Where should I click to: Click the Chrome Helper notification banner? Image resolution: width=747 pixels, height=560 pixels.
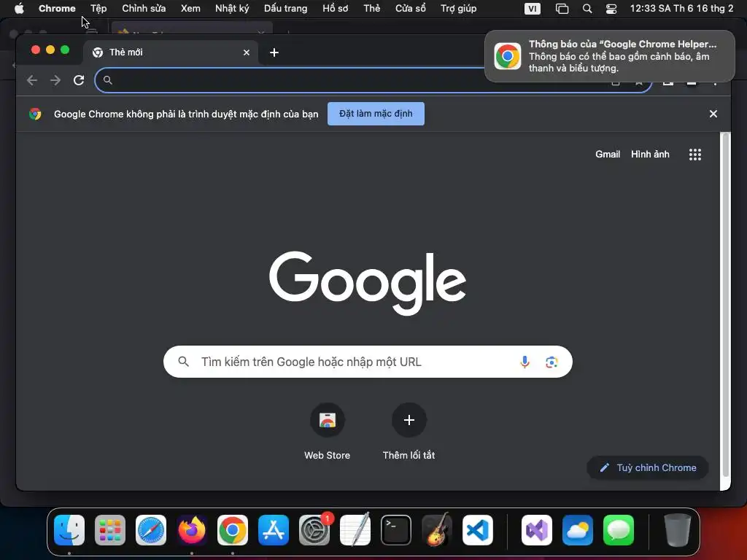click(609, 56)
